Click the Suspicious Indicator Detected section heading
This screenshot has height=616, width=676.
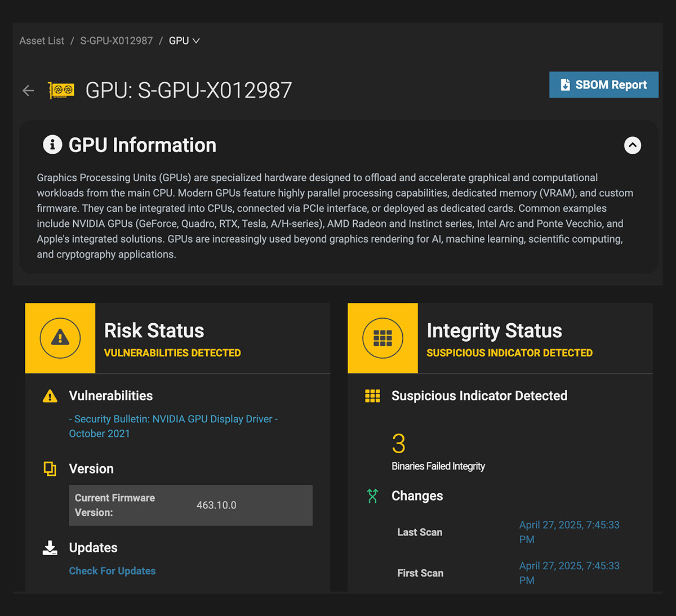click(x=479, y=396)
